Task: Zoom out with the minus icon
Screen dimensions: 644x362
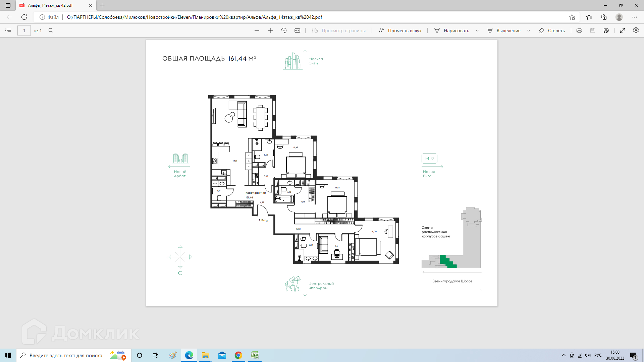Action: click(257, 31)
